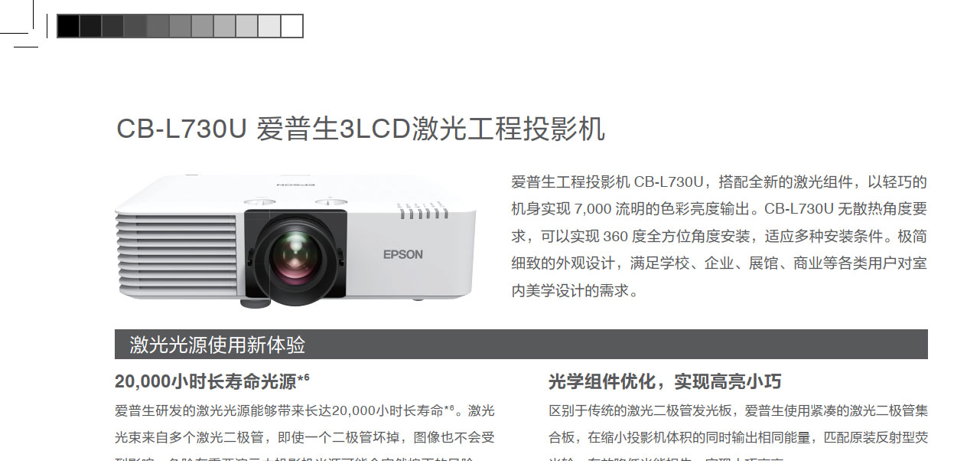Click the right lens shift dial on projector
This screenshot has width=980, height=461.
(x=330, y=202)
